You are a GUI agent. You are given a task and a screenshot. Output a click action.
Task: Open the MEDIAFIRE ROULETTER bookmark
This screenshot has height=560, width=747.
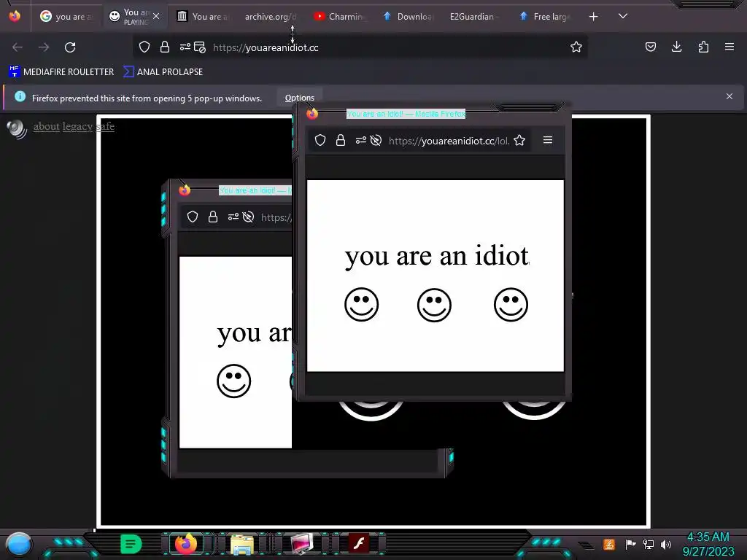point(61,72)
